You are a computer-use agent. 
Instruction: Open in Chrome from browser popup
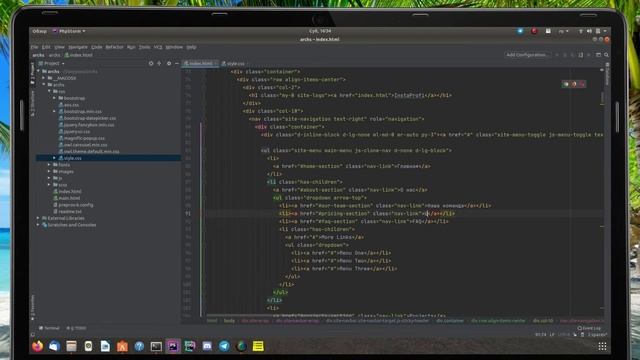point(566,84)
